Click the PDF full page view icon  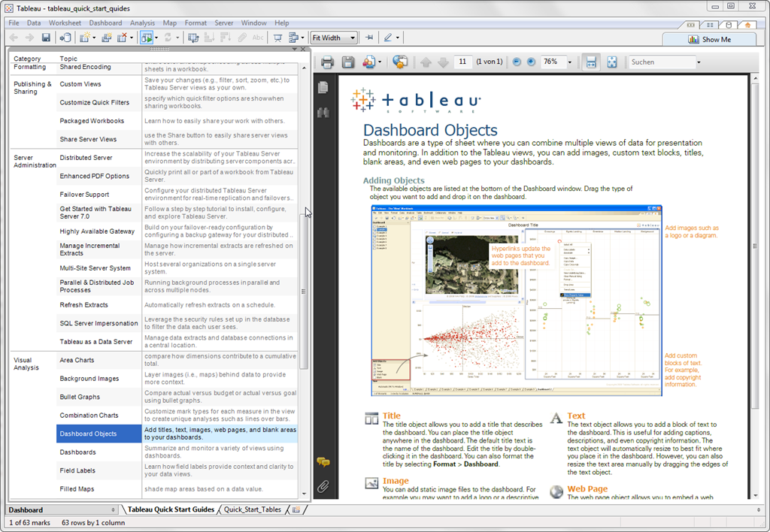point(612,62)
